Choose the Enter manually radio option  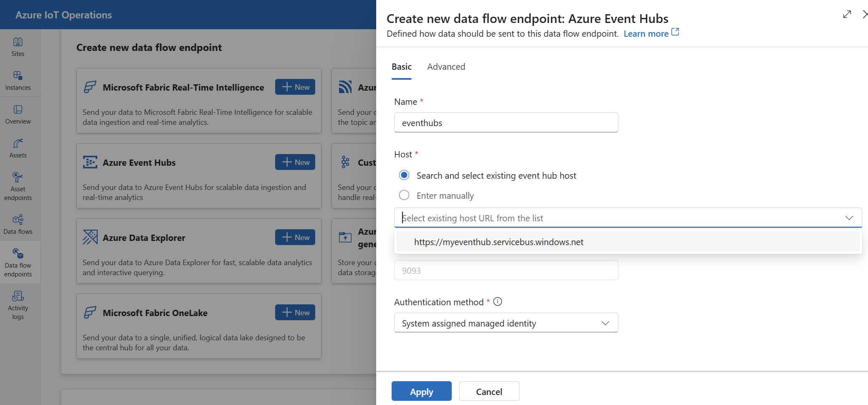click(x=404, y=195)
